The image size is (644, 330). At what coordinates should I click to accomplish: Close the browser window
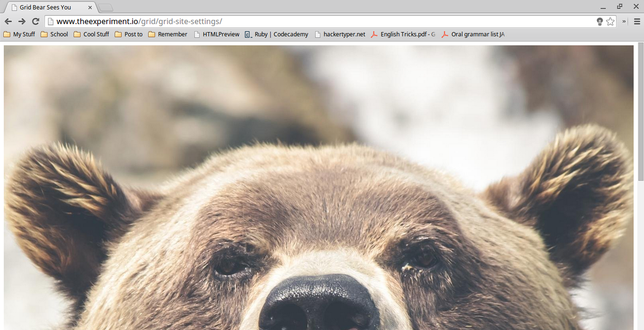635,7
